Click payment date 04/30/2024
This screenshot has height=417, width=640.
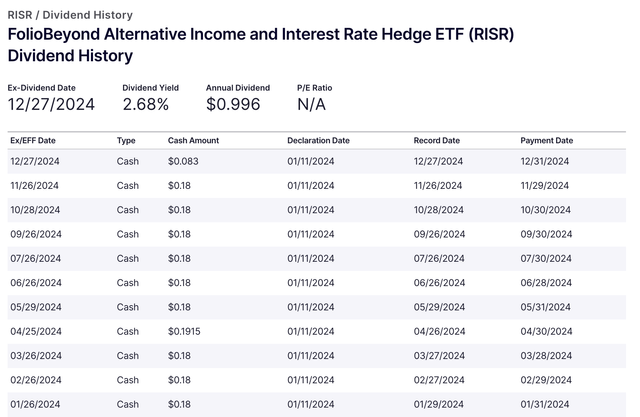(x=546, y=331)
